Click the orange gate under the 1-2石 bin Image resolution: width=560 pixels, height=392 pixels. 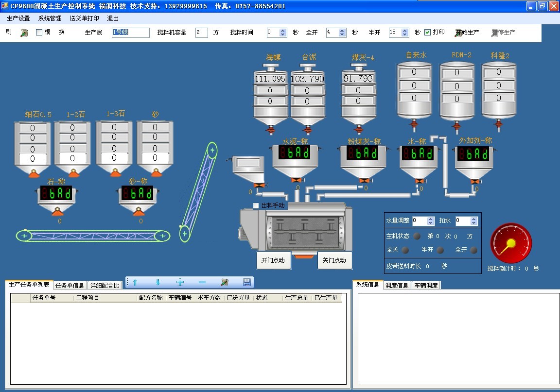coord(74,173)
